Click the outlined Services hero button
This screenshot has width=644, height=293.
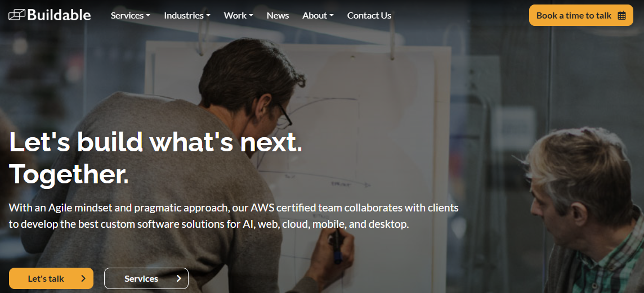[146, 278]
